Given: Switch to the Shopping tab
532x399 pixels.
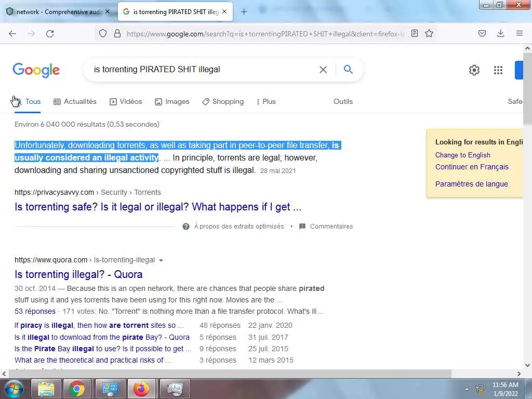Looking at the screenshot, I should pos(222,101).
